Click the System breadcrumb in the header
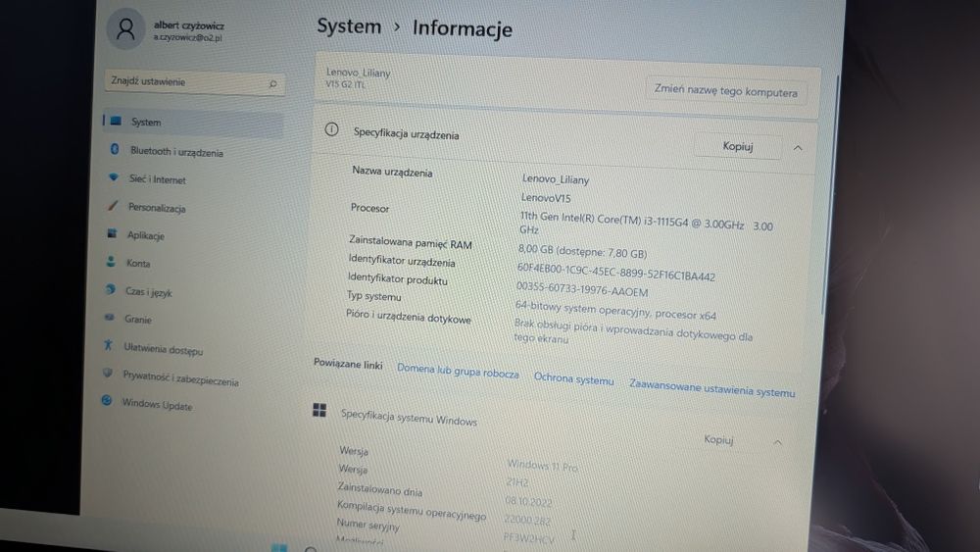The width and height of the screenshot is (980, 552). pyautogui.click(x=349, y=26)
